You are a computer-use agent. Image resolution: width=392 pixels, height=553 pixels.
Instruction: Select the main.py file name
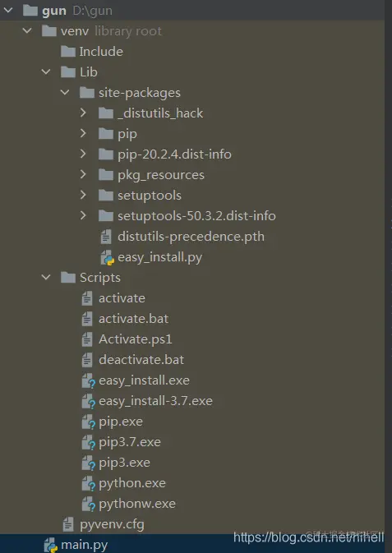pyautogui.click(x=85, y=546)
